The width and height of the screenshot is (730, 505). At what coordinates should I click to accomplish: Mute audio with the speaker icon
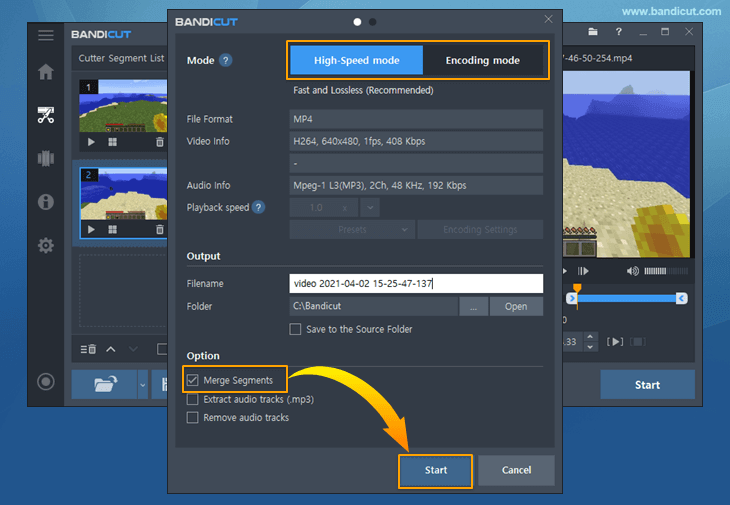click(x=632, y=271)
